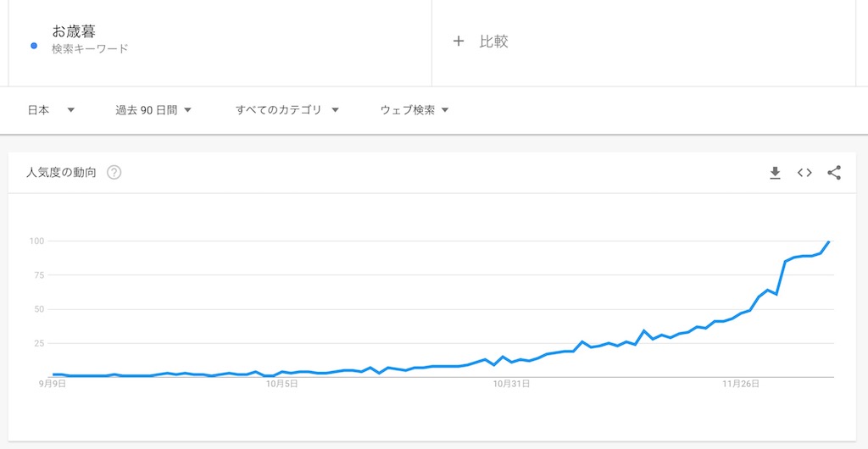Share the 人気度の動向 chart
The height and width of the screenshot is (449, 868).
(x=834, y=173)
